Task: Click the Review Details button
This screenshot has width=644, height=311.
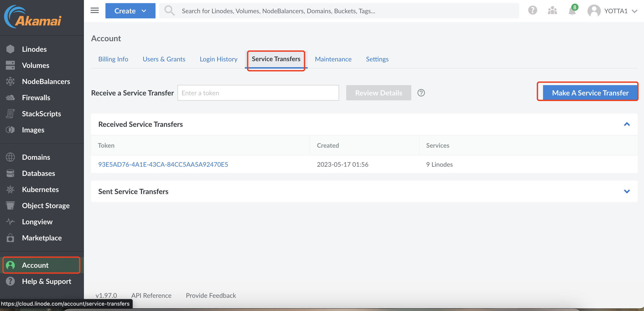Action: point(379,93)
